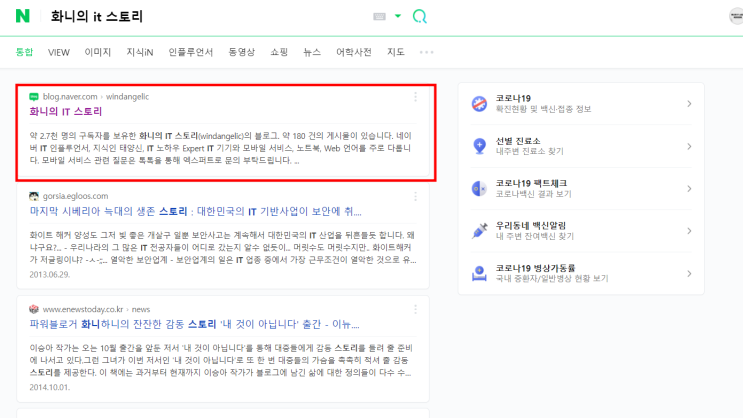Open the 인플루언서 tab
Viewport: 743px width, 418px height.
(190, 52)
